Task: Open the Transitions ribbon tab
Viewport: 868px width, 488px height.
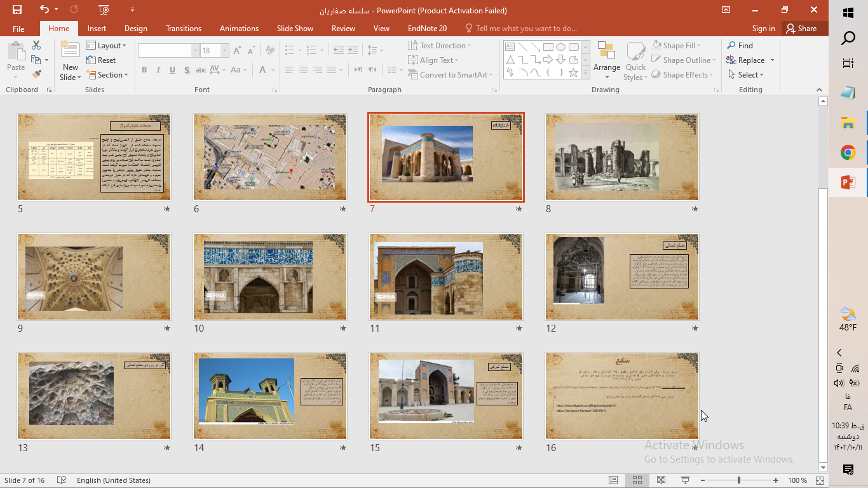Action: click(x=183, y=29)
